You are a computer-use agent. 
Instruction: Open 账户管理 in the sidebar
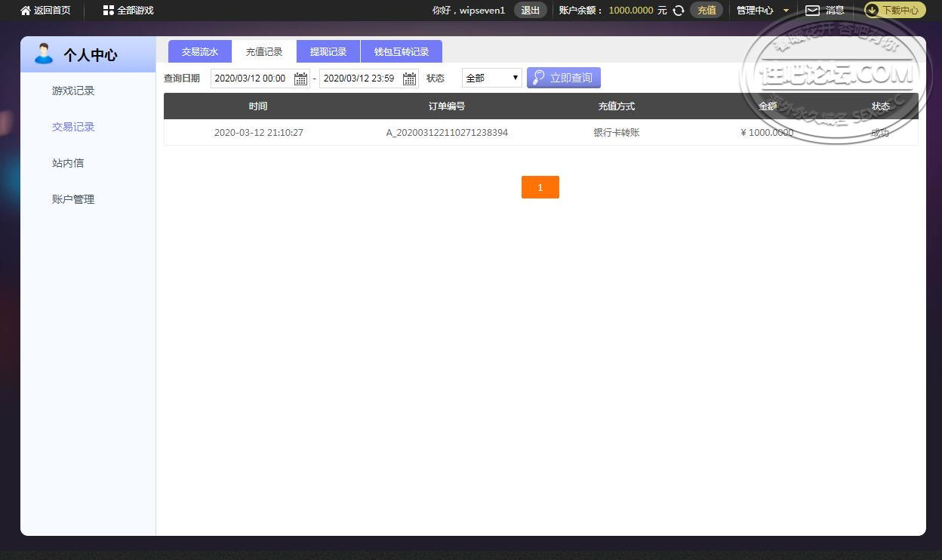pos(73,199)
